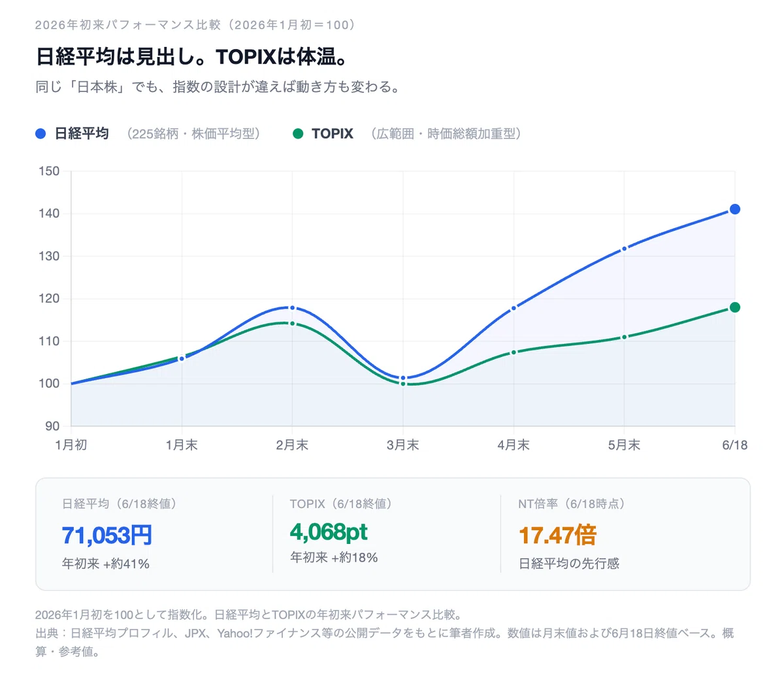Click the 3月末 x-axis label
Screen dimensions: 784x676
coord(403,445)
